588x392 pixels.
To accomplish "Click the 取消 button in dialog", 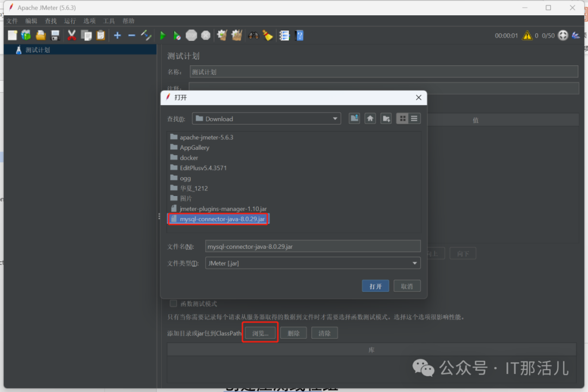I will point(407,286).
